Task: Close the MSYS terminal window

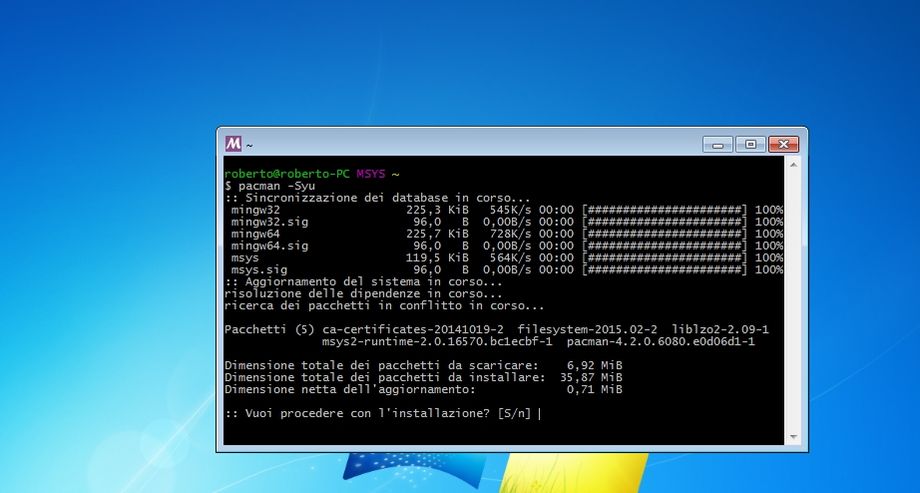Action: click(783, 144)
